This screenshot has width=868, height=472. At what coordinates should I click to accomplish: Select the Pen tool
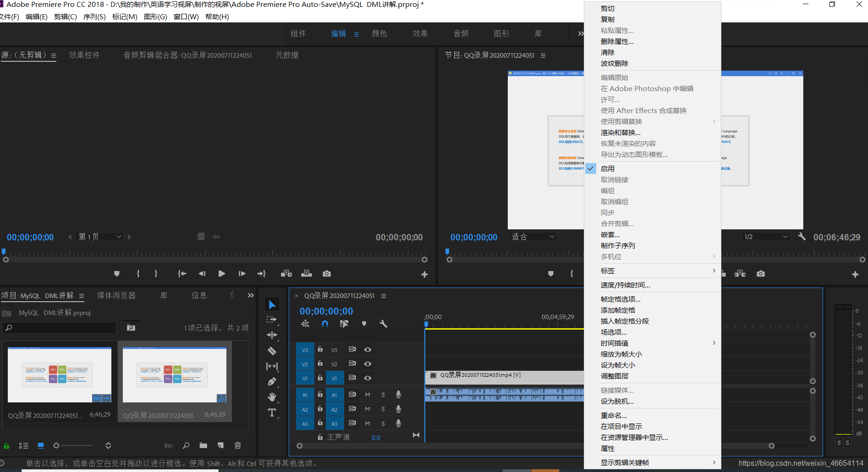272,381
